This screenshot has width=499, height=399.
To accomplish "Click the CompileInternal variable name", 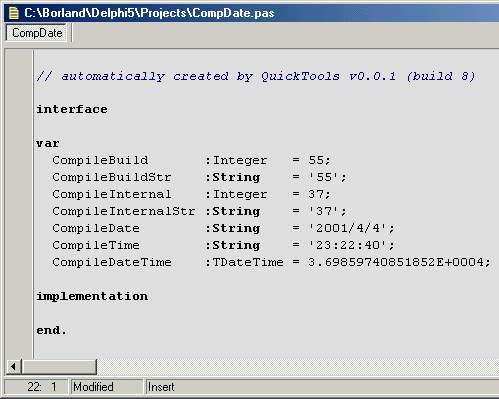I will click(112, 194).
